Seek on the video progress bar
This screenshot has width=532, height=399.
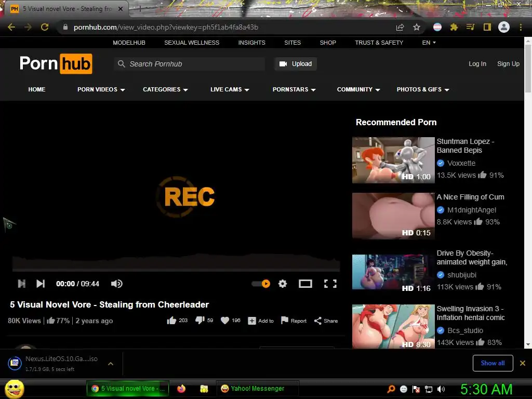coord(176,271)
